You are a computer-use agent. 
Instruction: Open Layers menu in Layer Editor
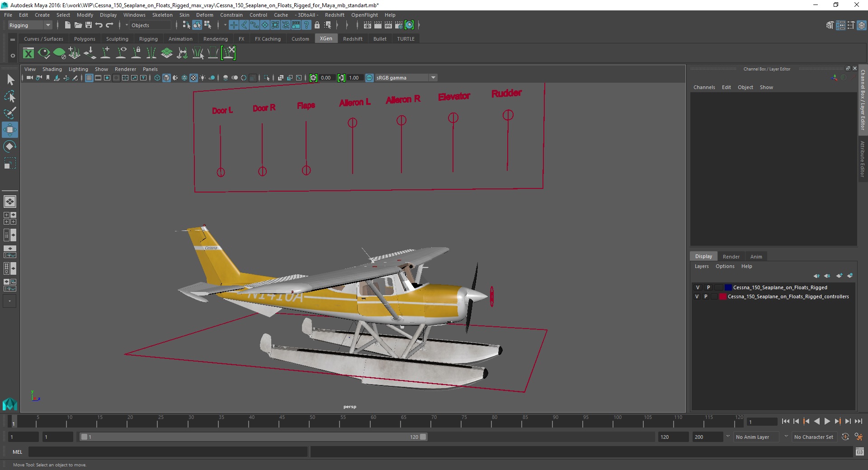point(702,266)
